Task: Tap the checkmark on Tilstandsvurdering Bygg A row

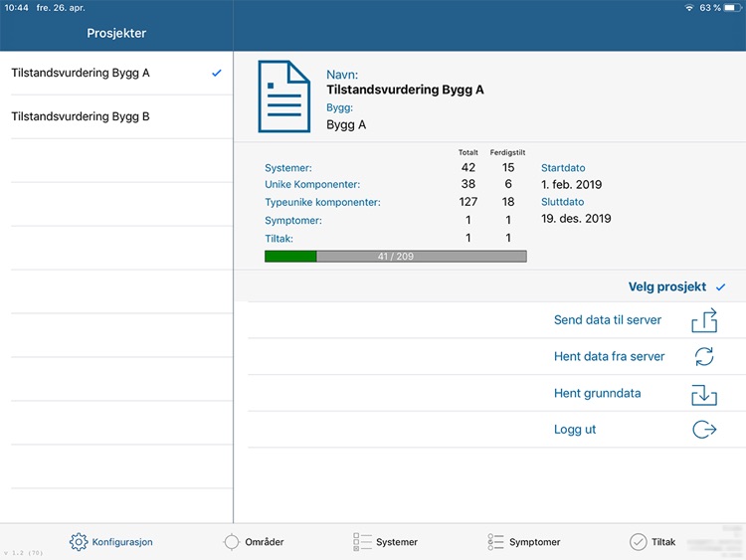Action: point(217,73)
